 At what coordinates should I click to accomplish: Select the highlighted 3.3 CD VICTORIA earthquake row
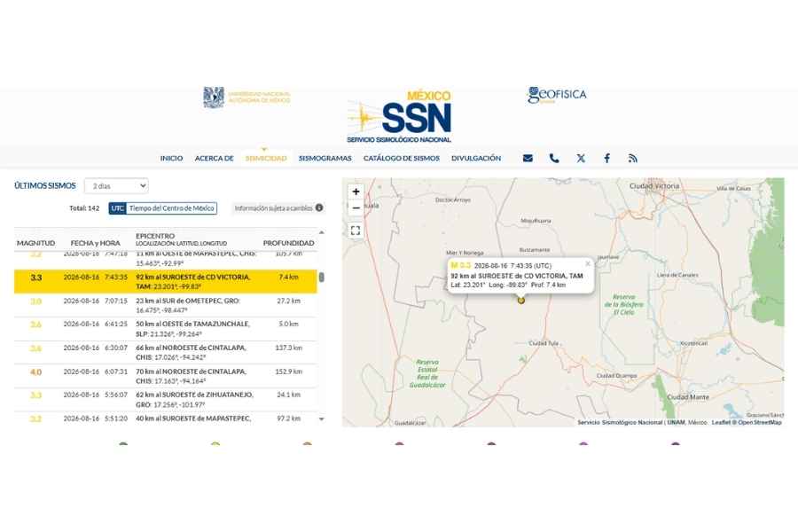tap(166, 282)
